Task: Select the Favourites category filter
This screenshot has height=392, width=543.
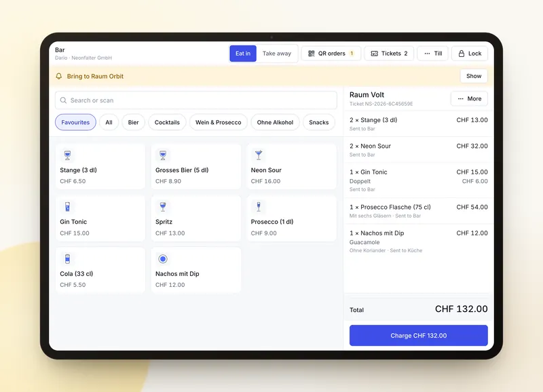Action: pos(75,122)
